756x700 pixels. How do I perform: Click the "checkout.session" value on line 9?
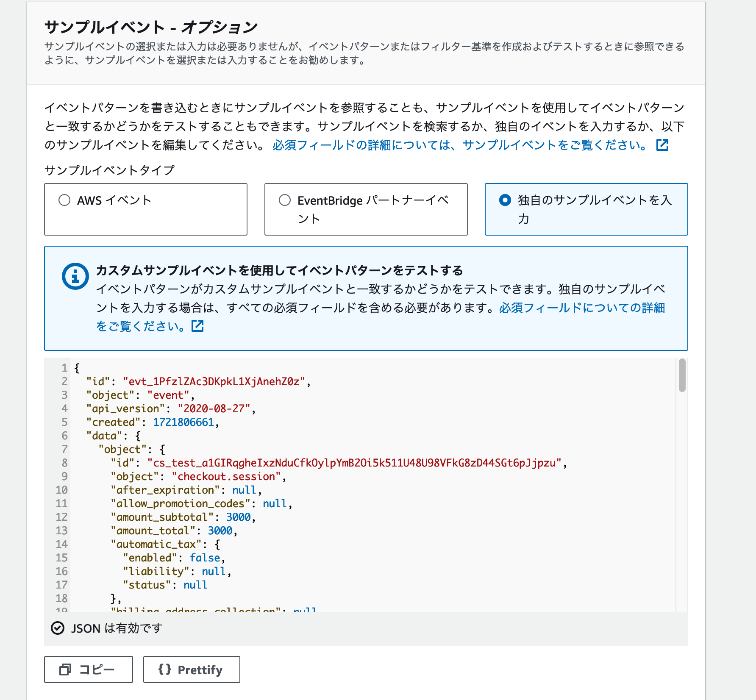coord(226,476)
